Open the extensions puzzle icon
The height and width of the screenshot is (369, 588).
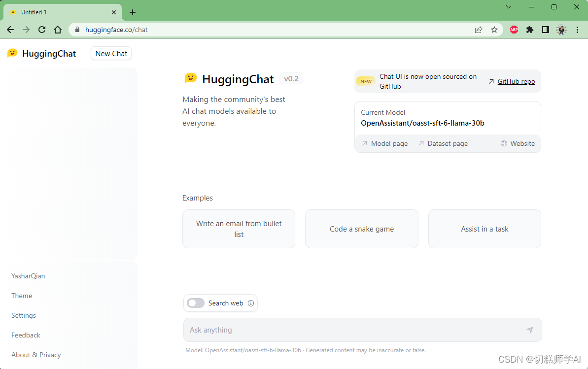tap(529, 30)
